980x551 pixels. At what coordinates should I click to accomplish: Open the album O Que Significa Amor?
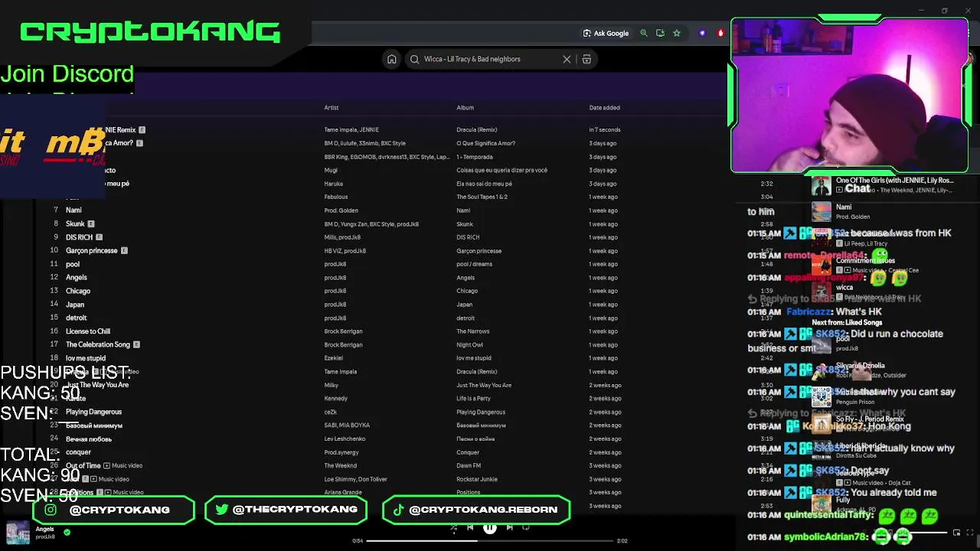[485, 143]
